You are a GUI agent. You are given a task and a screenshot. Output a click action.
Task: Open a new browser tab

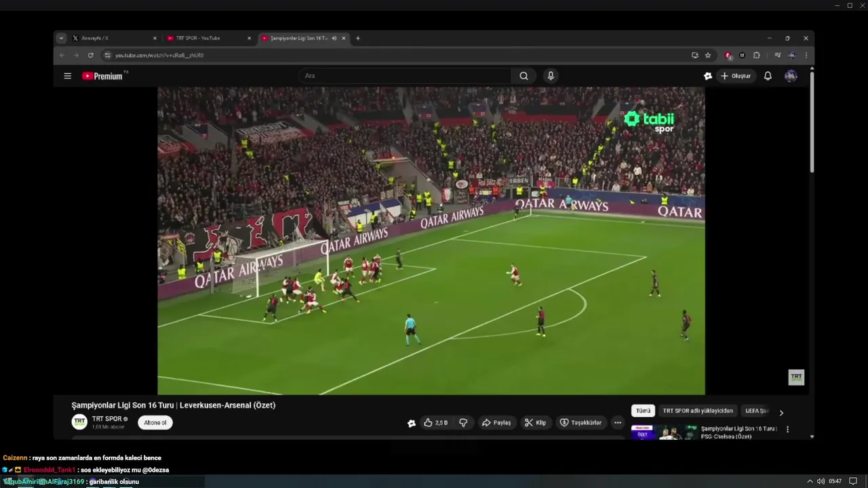click(358, 38)
